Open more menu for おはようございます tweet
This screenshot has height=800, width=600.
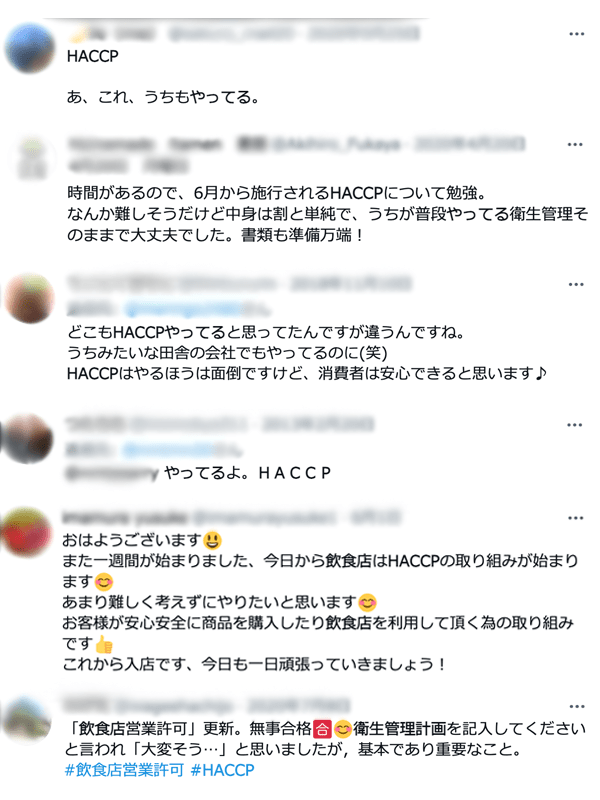click(576, 518)
